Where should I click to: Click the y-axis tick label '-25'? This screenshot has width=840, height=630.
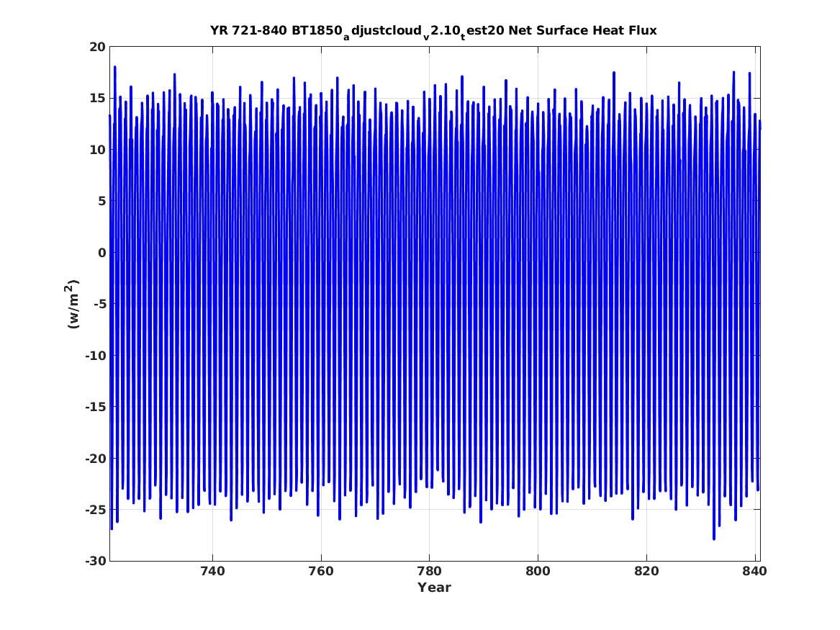(x=95, y=510)
